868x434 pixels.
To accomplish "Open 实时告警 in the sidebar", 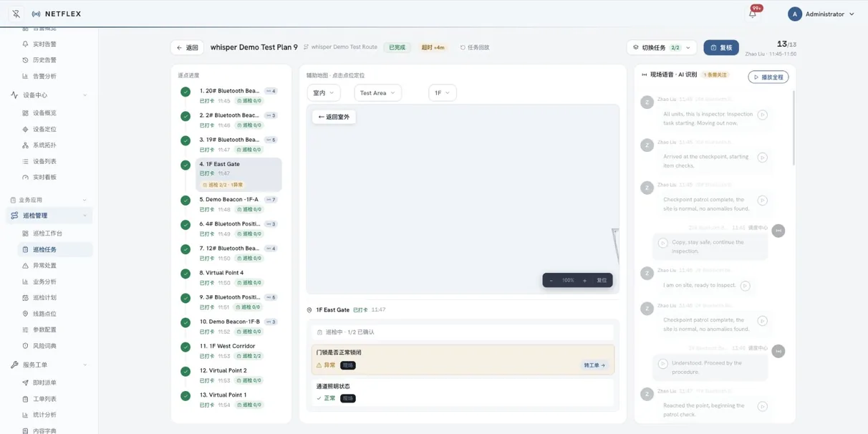I will [x=44, y=44].
